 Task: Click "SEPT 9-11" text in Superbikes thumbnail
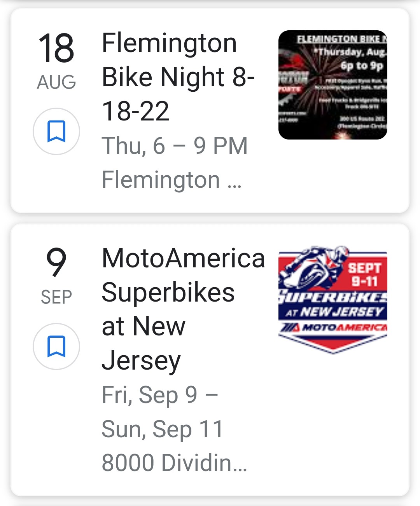(x=364, y=274)
